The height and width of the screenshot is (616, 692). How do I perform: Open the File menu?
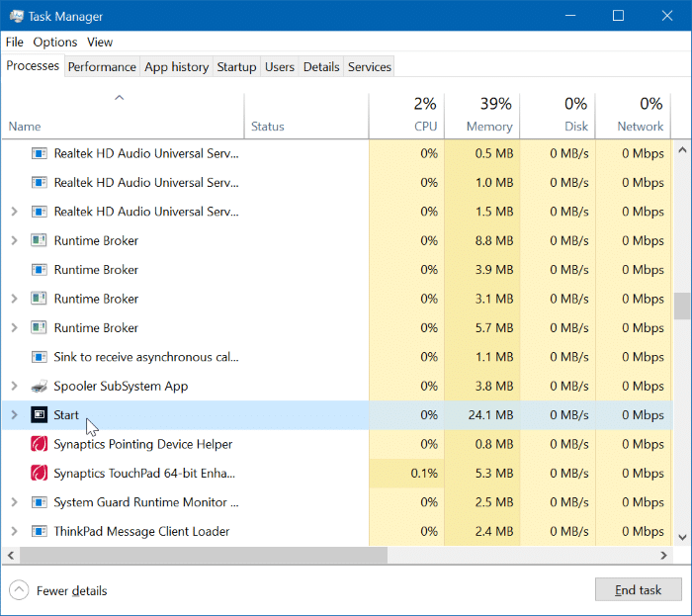coord(14,43)
